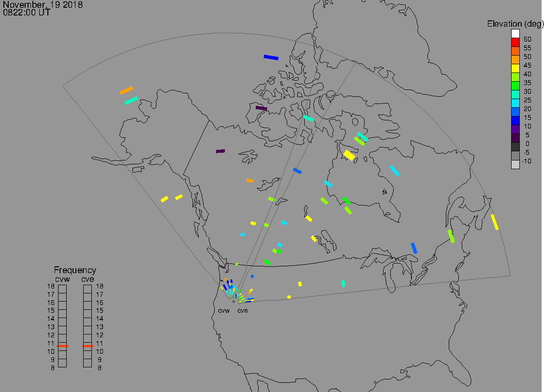This screenshot has height=392, width=544.
Task: Click the aquamarine 25–30 degree swatch
Action: point(515,94)
